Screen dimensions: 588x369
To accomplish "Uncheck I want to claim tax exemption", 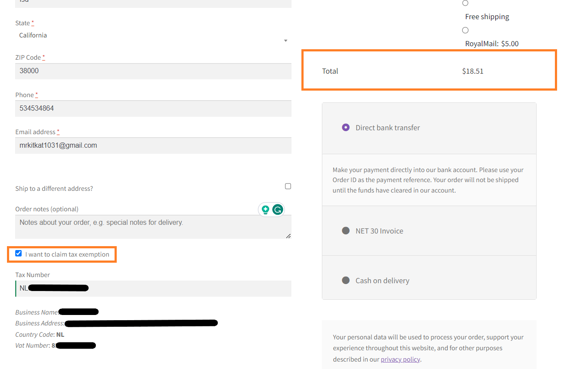I will point(18,254).
